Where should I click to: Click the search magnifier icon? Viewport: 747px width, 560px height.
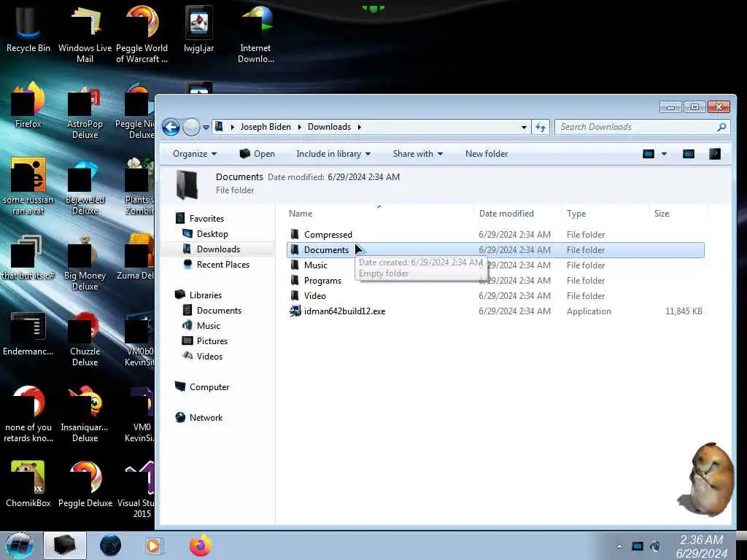click(x=721, y=127)
